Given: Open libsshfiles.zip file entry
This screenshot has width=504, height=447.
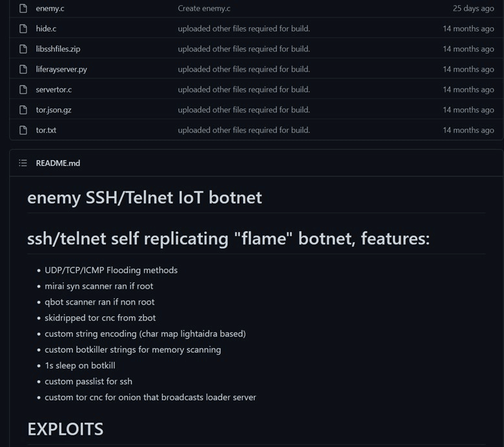Looking at the screenshot, I should [x=58, y=49].
